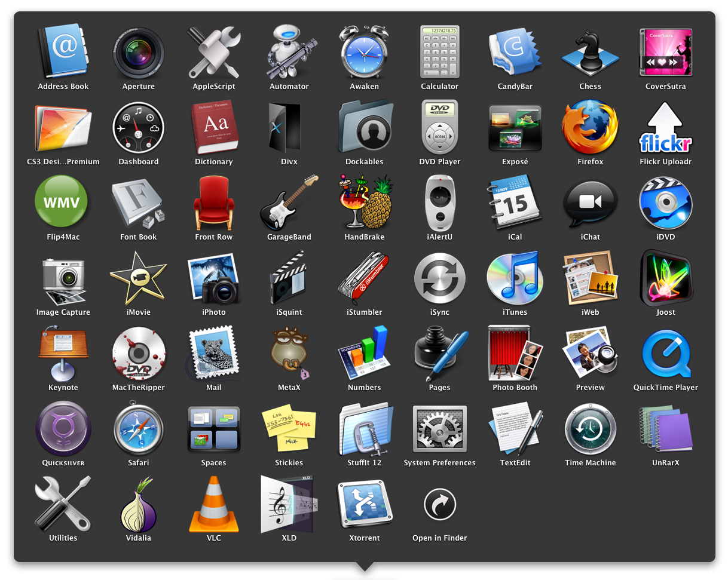This screenshot has width=728, height=580.
Task: Launch Font Book
Action: point(139,202)
